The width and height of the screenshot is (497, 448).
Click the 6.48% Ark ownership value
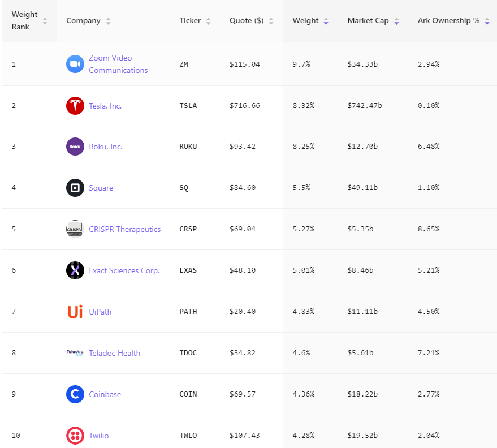429,147
